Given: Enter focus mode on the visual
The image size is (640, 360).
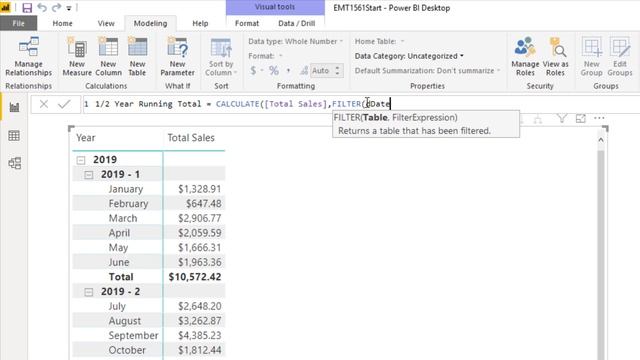Looking at the screenshot, I should coord(580,118).
